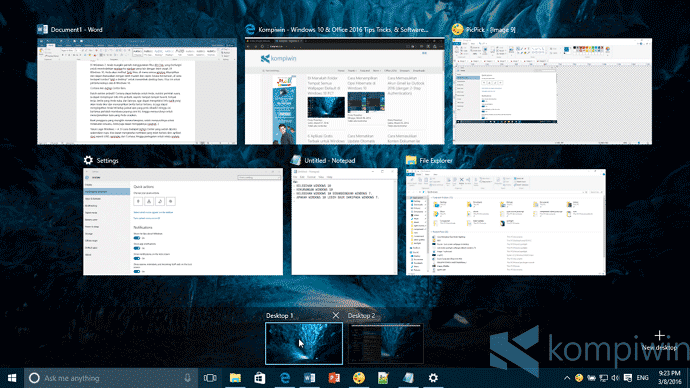Open the volume tray icon

tap(615, 378)
